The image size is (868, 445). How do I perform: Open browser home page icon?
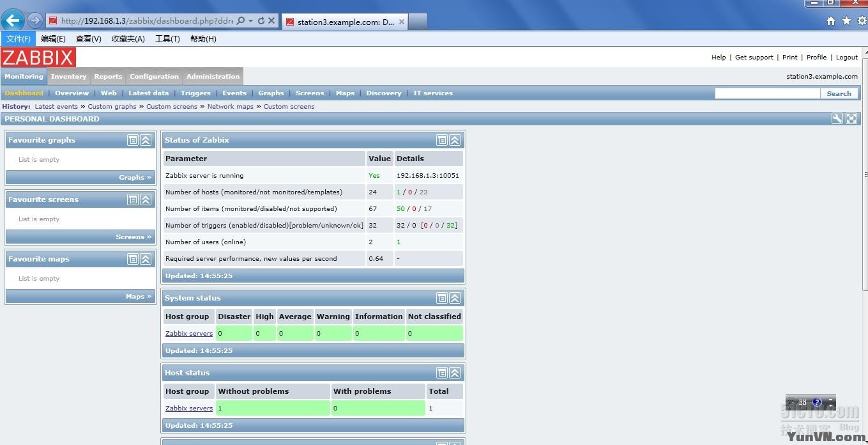[831, 20]
